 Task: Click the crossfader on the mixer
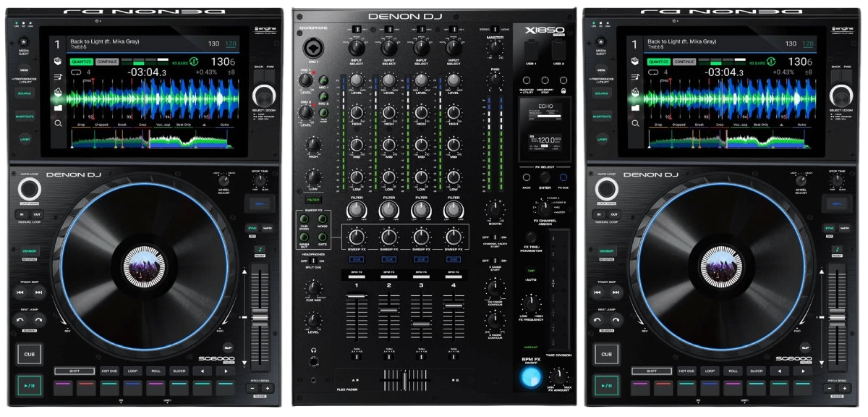point(404,382)
